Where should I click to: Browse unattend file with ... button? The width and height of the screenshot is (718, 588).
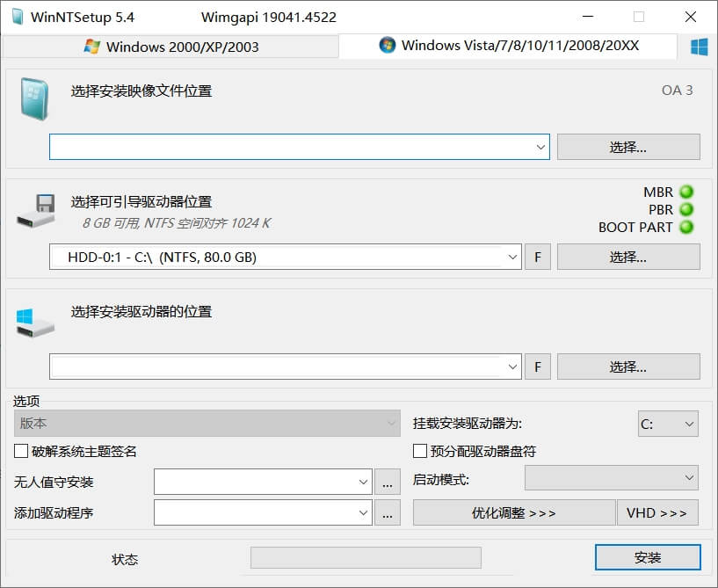point(388,482)
